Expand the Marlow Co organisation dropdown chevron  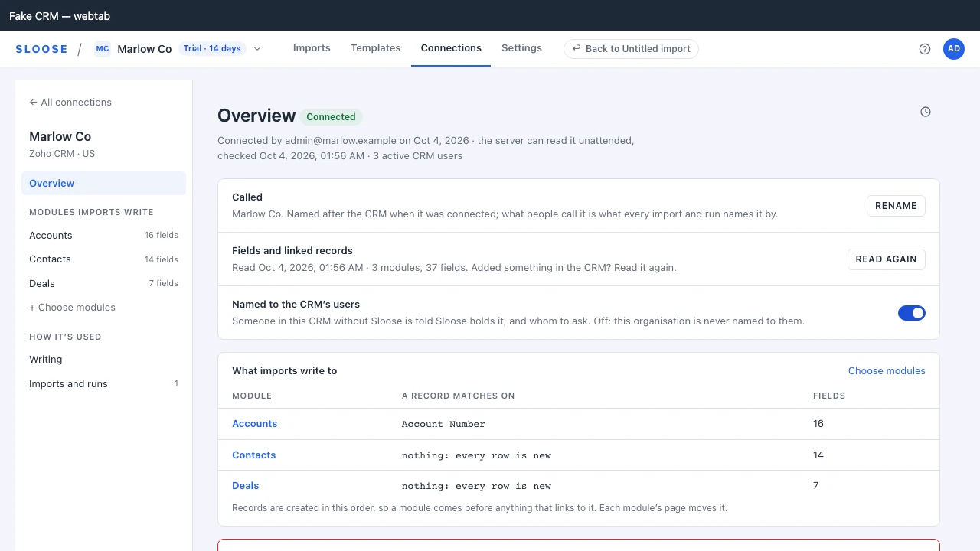click(x=257, y=49)
